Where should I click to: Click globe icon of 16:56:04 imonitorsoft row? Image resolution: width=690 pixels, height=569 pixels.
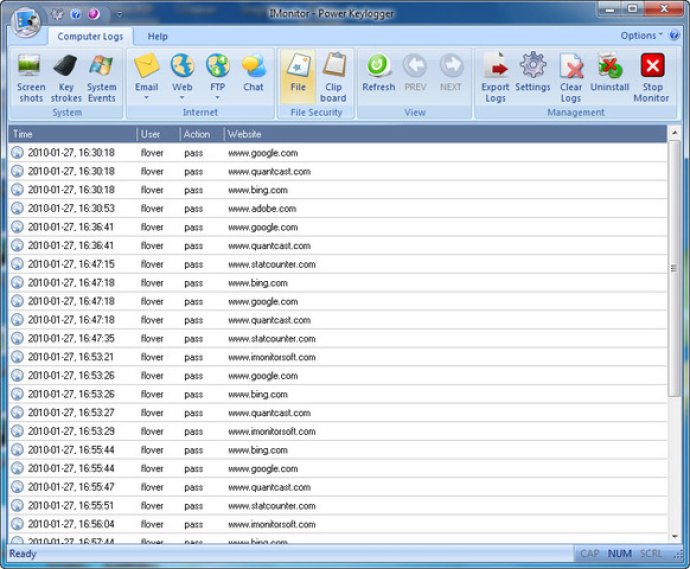click(x=17, y=524)
